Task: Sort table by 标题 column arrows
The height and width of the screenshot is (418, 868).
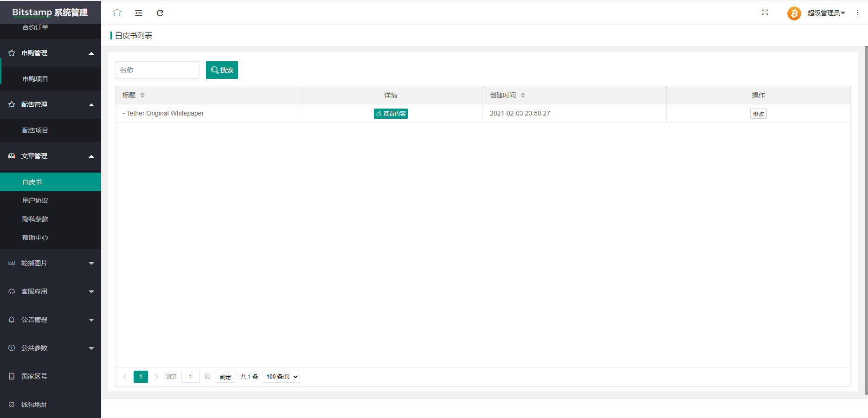Action: coord(142,95)
